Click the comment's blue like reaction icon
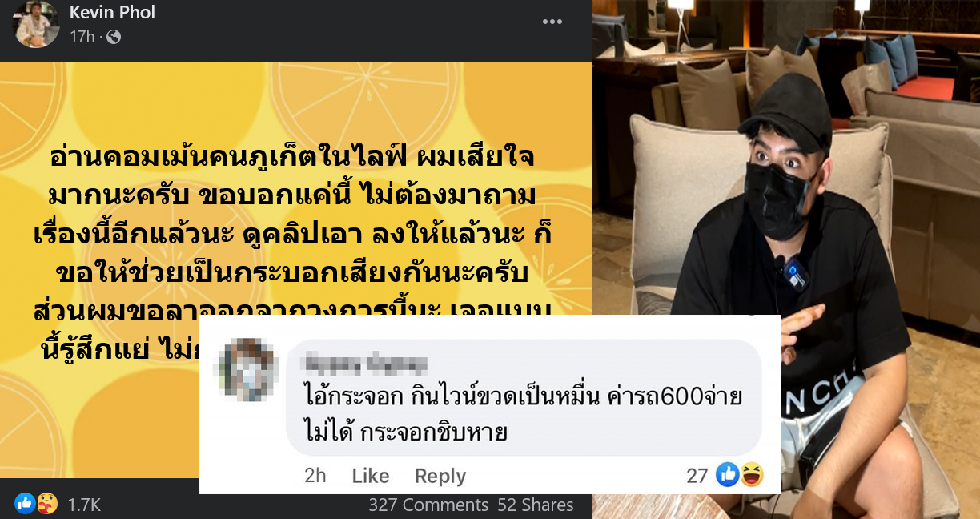Viewport: 980px width, 519px height. (x=727, y=475)
